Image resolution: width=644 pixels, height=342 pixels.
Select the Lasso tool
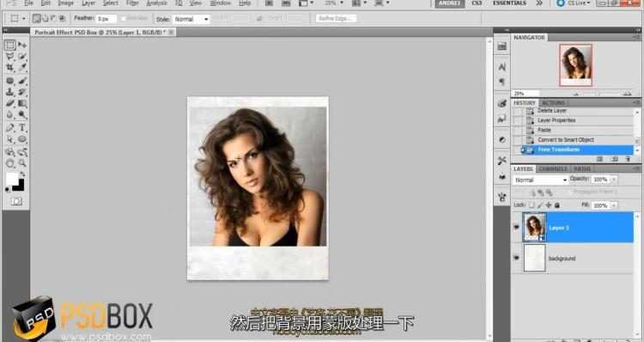[9, 57]
